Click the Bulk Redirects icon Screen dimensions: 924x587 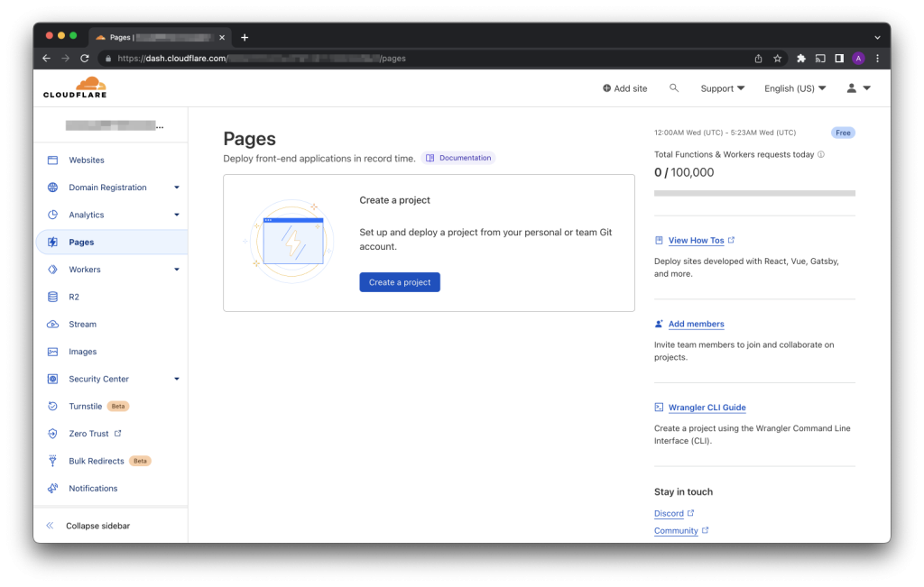[52, 461]
